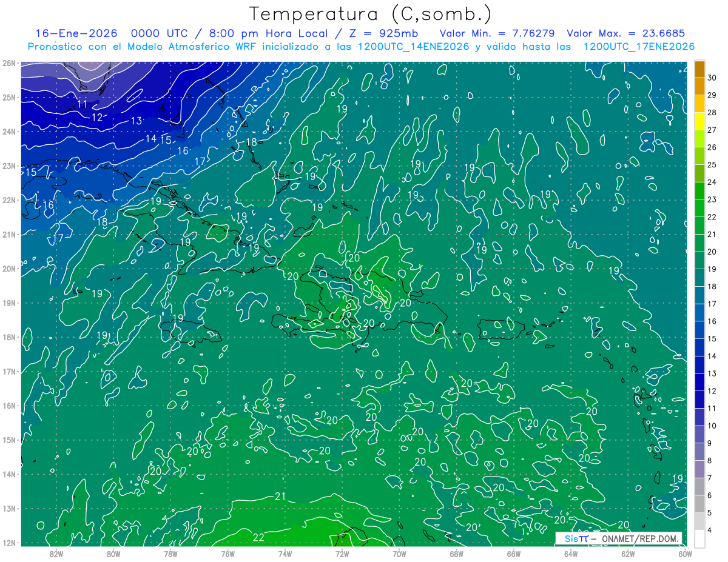Image resolution: width=728 pixels, height=562 pixels.
Task: Click the '74W' longitude axis label
Action: coord(285,554)
